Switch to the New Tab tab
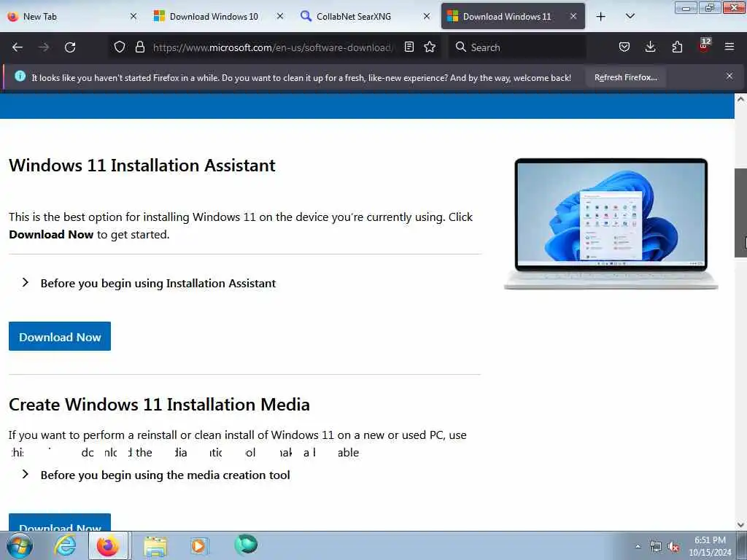747x560 pixels. coord(71,16)
